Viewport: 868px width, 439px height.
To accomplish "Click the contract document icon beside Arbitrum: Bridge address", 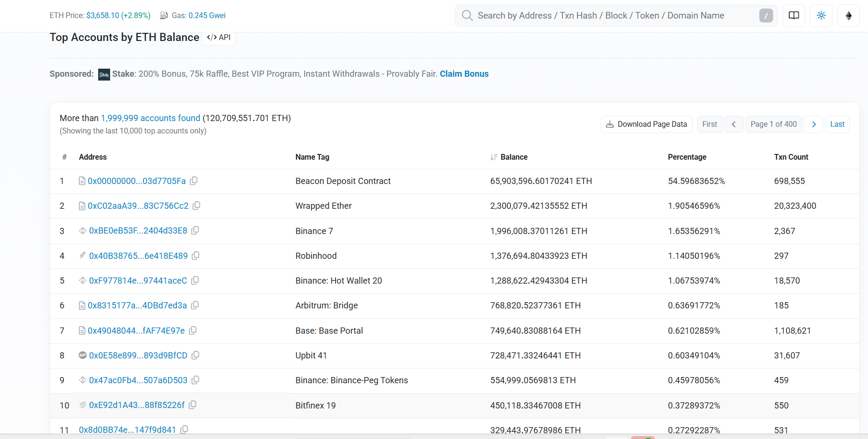I will click(x=82, y=305).
